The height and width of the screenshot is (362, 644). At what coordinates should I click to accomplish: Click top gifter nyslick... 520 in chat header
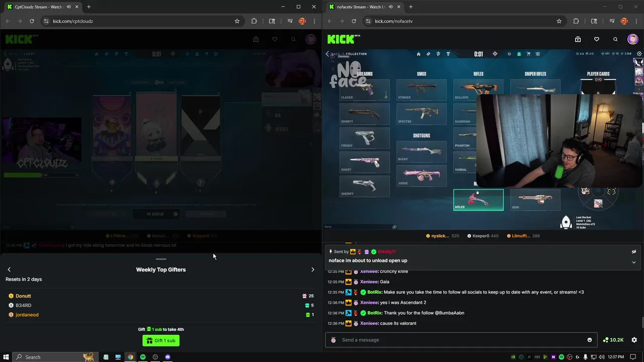click(x=442, y=236)
